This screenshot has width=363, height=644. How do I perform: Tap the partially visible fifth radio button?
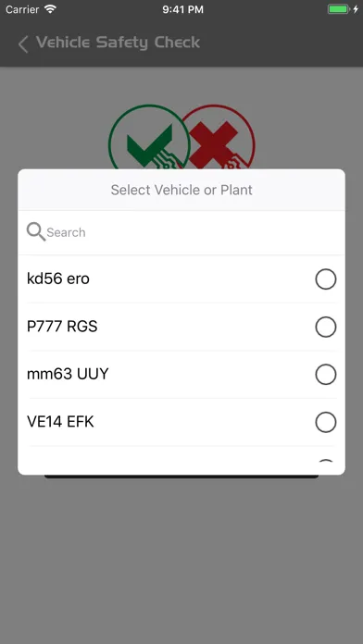coord(326,461)
